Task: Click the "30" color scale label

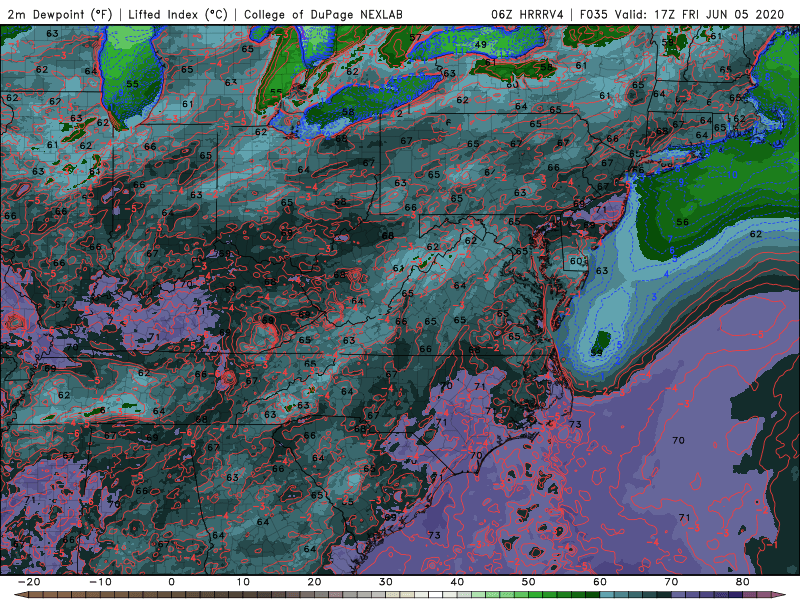Action: [386, 582]
